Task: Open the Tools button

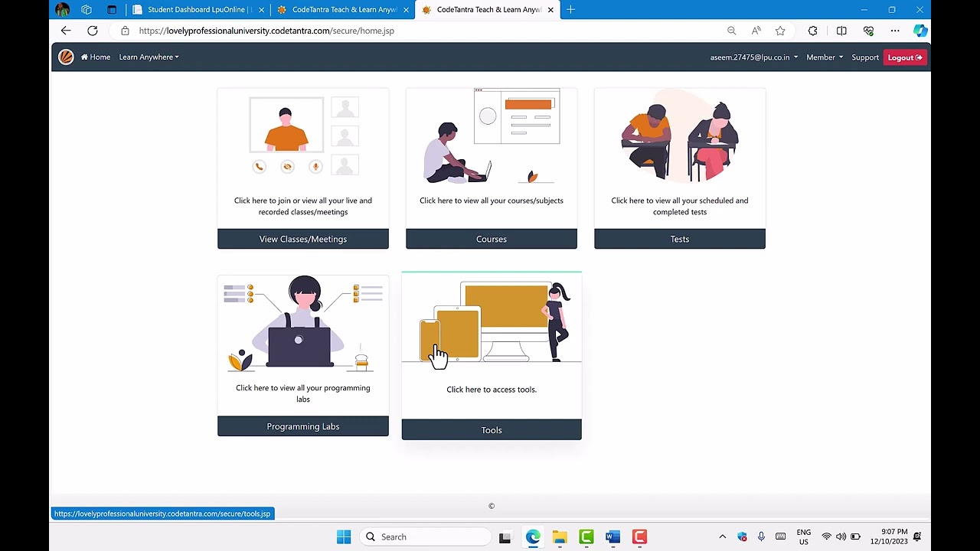Action: click(x=492, y=430)
